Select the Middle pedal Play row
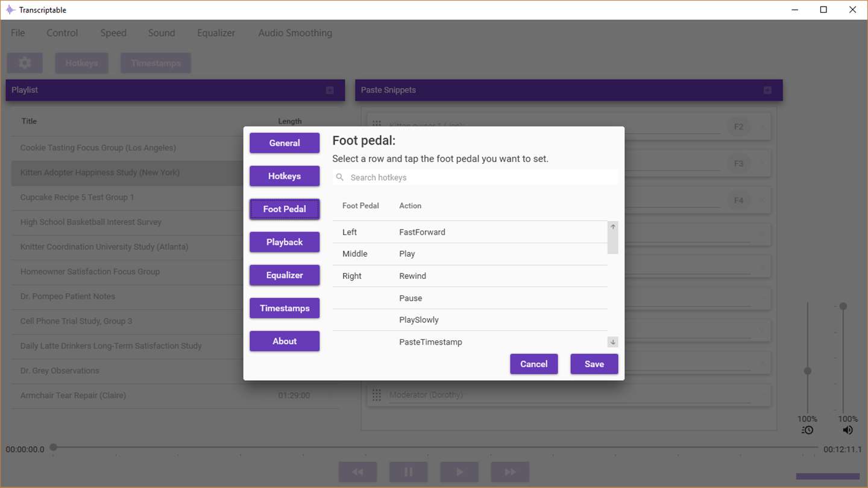 (x=470, y=254)
